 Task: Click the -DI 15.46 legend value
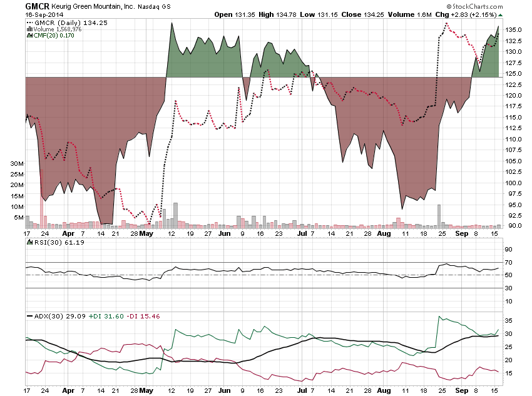pyautogui.click(x=143, y=316)
